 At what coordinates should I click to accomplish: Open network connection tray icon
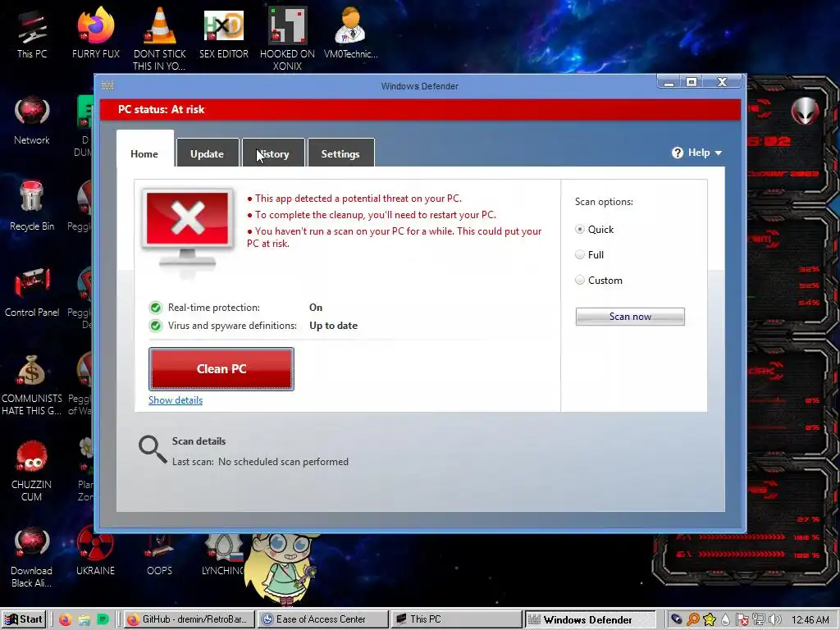(759, 620)
